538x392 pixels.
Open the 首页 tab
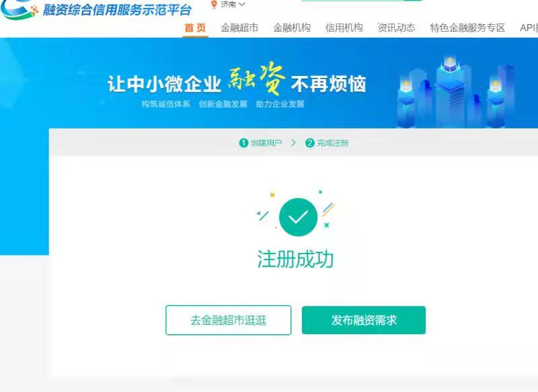(195, 28)
